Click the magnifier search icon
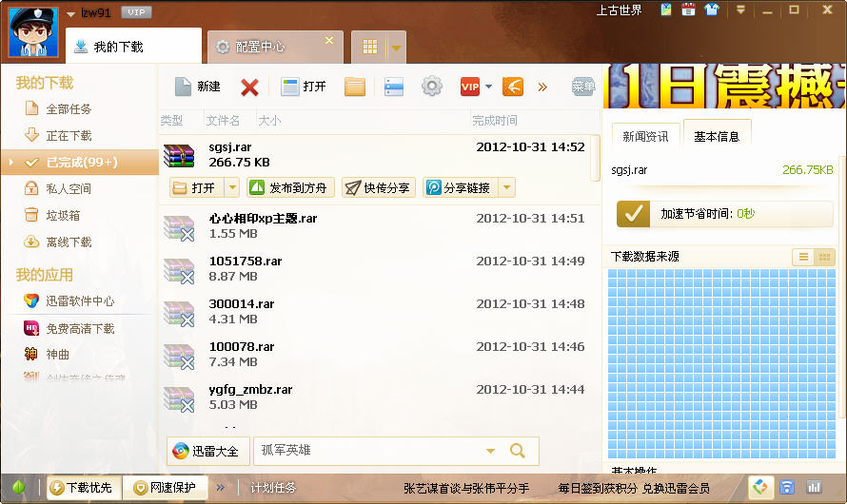The width and height of the screenshot is (847, 504). [518, 451]
